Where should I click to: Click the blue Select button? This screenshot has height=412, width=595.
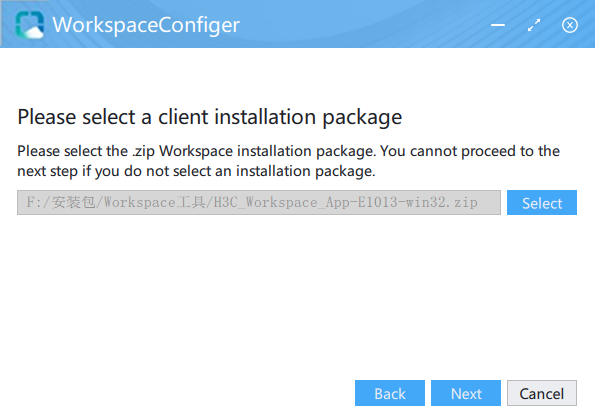click(541, 203)
